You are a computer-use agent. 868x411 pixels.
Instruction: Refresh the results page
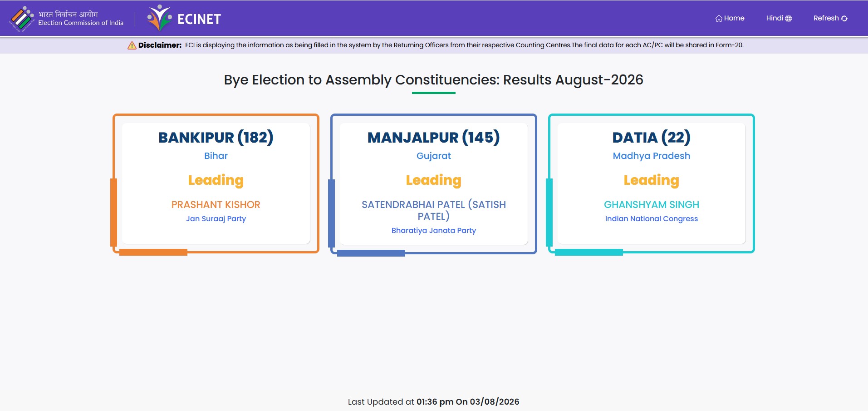[x=830, y=18]
